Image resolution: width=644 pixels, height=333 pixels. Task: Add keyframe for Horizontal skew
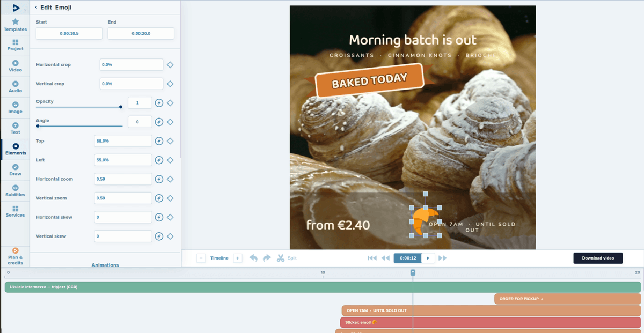pyautogui.click(x=170, y=217)
